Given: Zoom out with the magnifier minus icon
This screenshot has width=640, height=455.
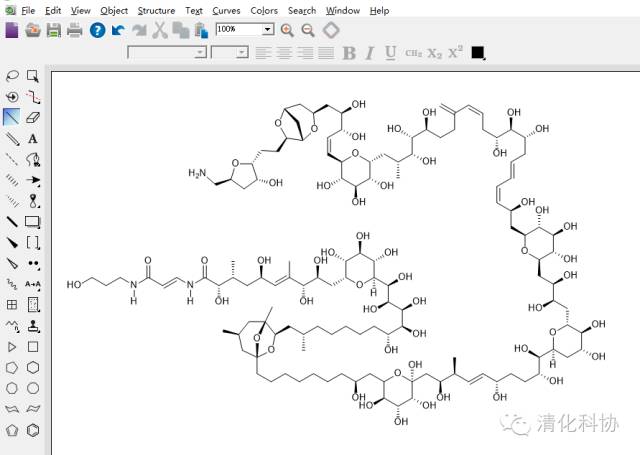Looking at the screenshot, I should [308, 30].
